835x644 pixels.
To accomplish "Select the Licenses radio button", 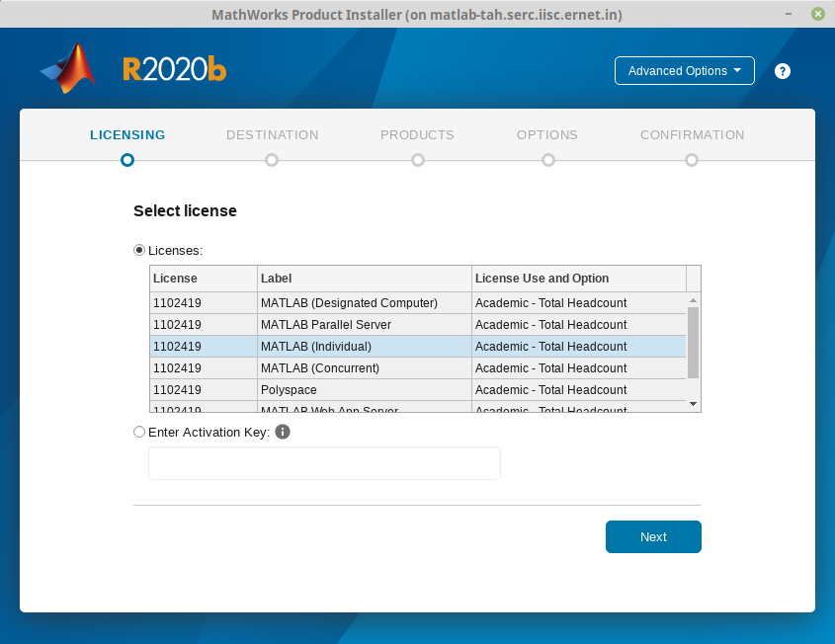I will pyautogui.click(x=139, y=250).
